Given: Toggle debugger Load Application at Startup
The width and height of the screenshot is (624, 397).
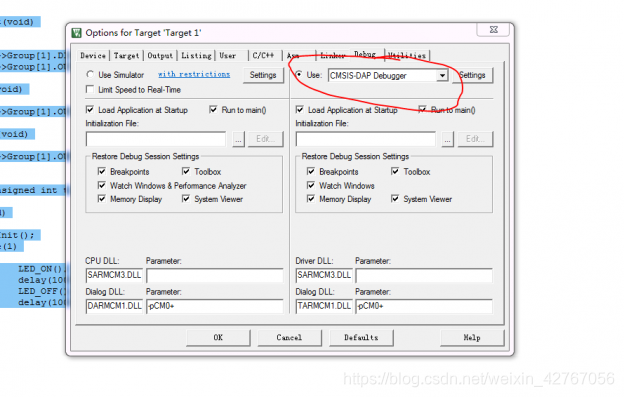Looking at the screenshot, I should [x=300, y=110].
